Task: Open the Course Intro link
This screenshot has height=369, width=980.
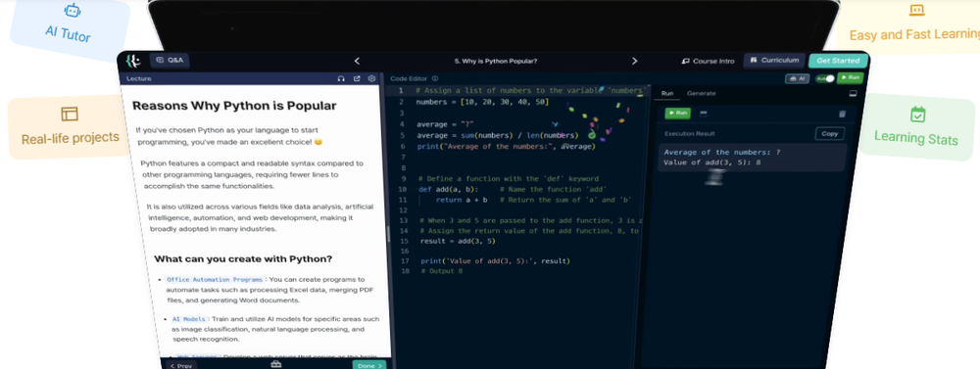Action: click(x=708, y=62)
